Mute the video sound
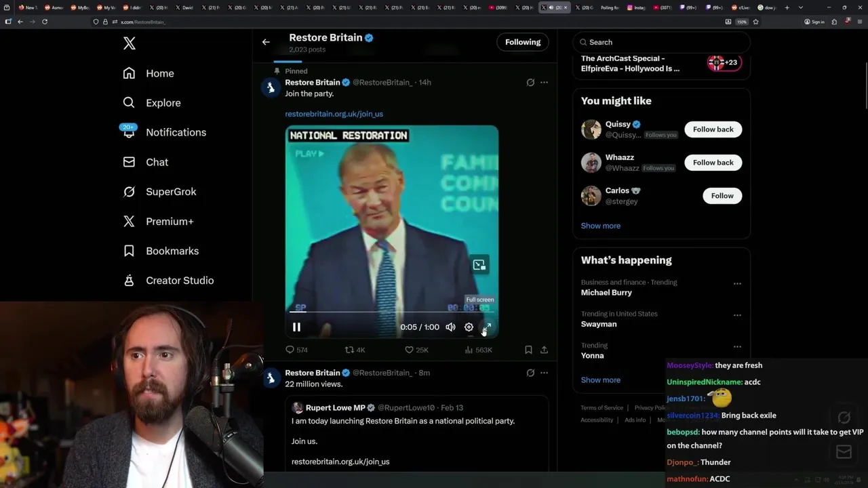The height and width of the screenshot is (488, 868). [450, 327]
